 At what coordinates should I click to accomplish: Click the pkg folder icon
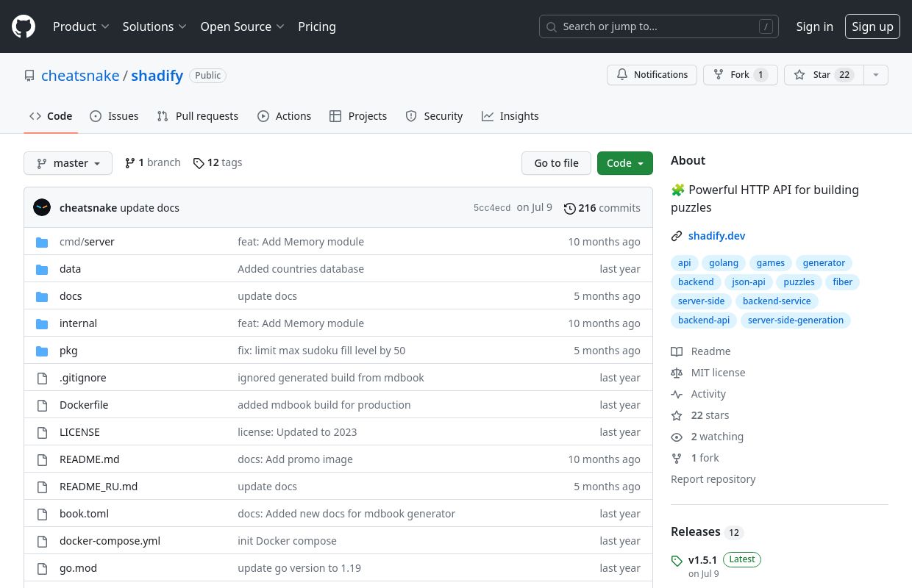[x=42, y=351]
